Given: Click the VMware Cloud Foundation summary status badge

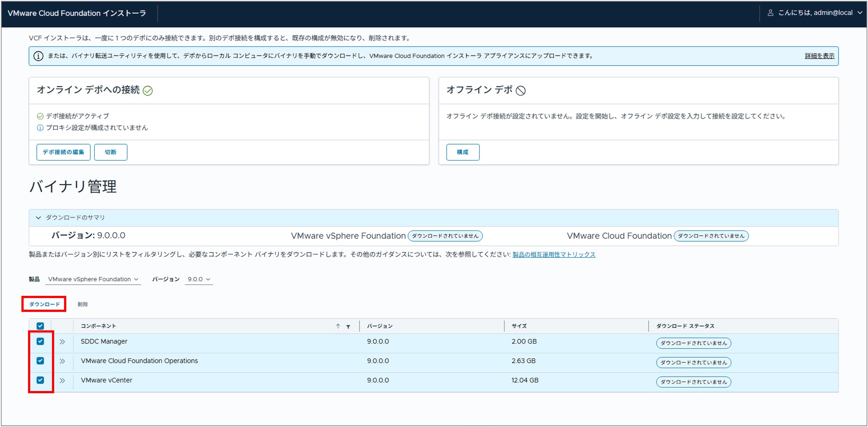Looking at the screenshot, I should [711, 236].
